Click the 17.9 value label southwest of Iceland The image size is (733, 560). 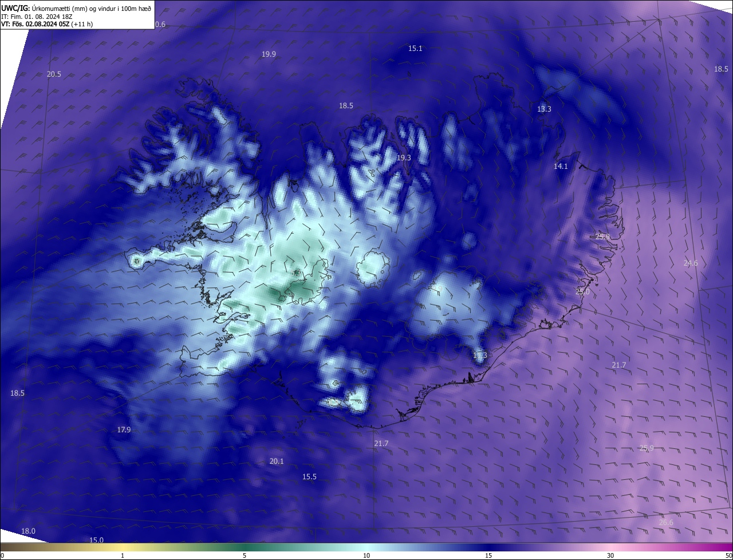coord(124,429)
